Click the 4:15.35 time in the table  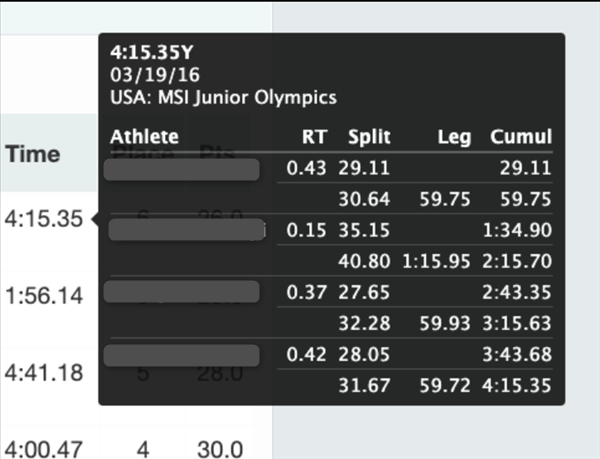pos(44,219)
